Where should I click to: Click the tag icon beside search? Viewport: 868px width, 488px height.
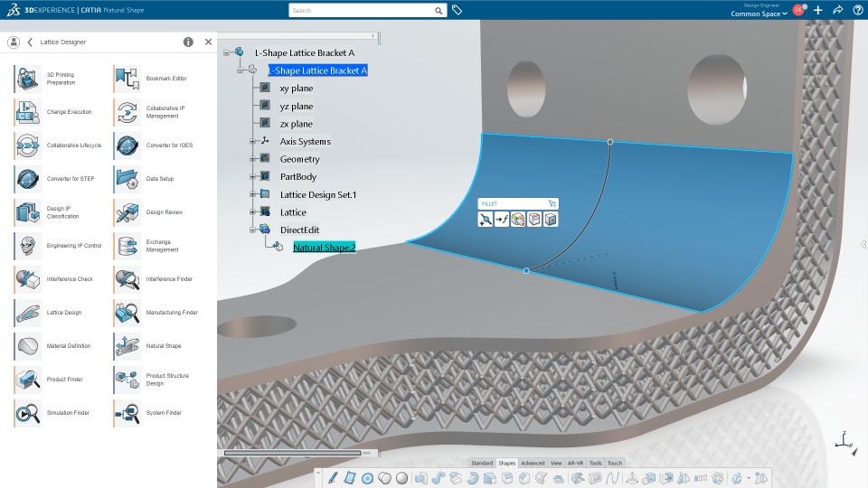457,10
